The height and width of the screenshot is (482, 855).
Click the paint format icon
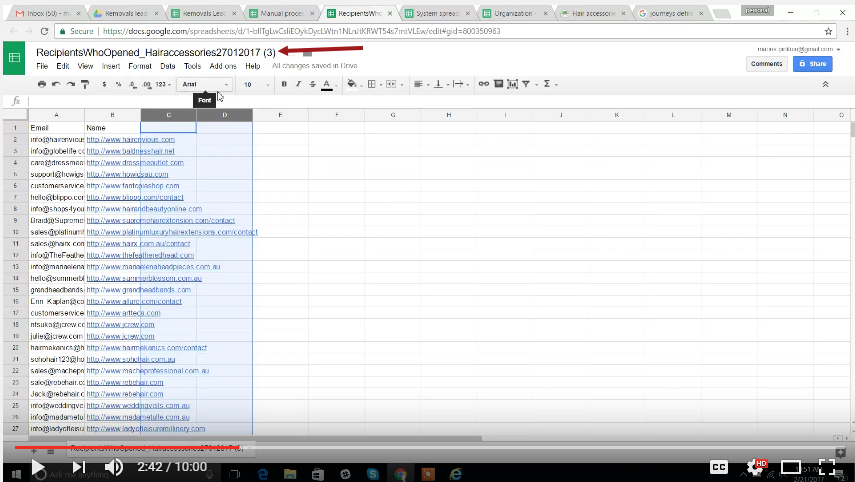(86, 84)
